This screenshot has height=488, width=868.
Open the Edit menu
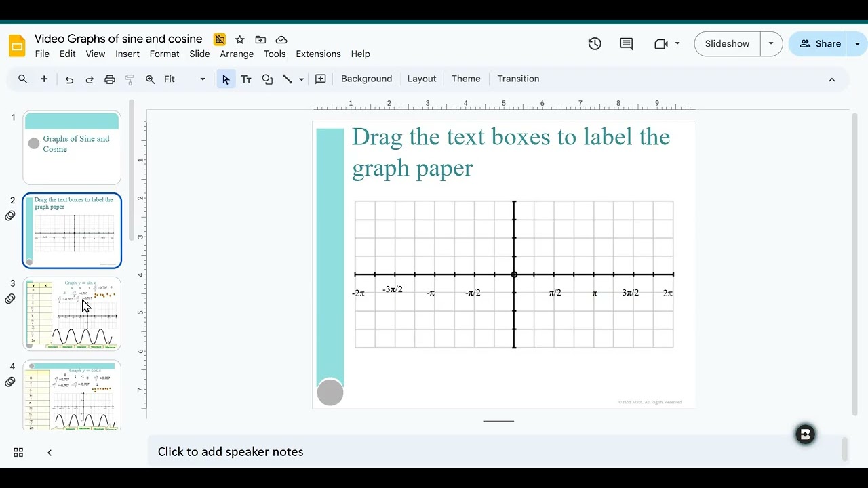tap(67, 54)
